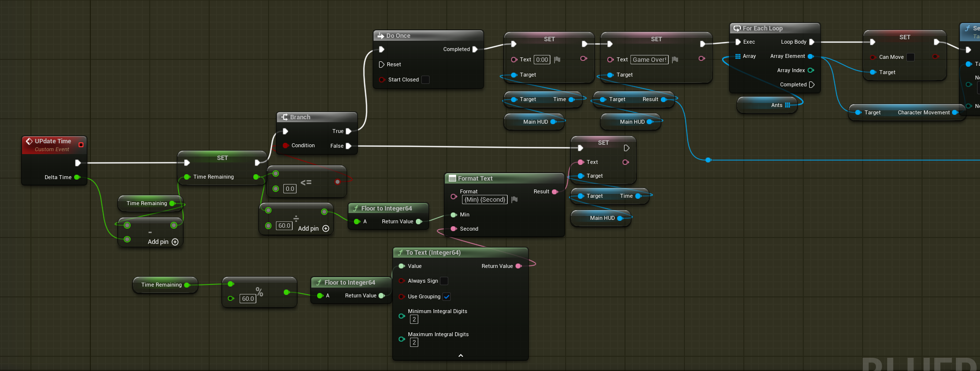
Task: Click the Do Once node icon
Action: 381,36
